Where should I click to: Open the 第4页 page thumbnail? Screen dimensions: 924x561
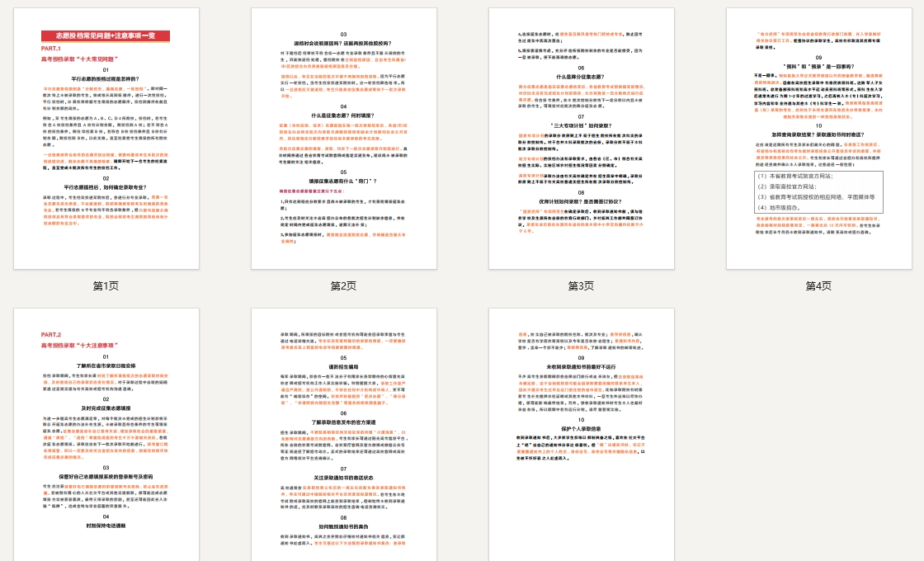818,139
